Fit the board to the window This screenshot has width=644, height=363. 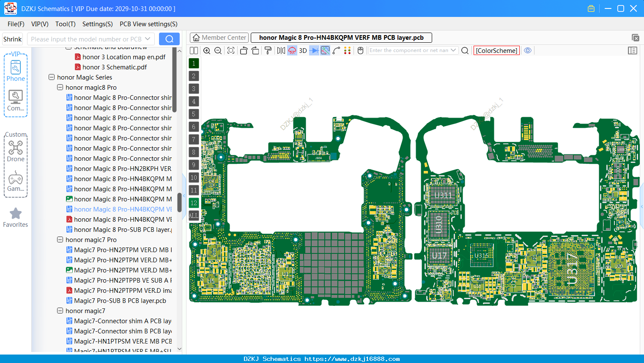click(231, 50)
